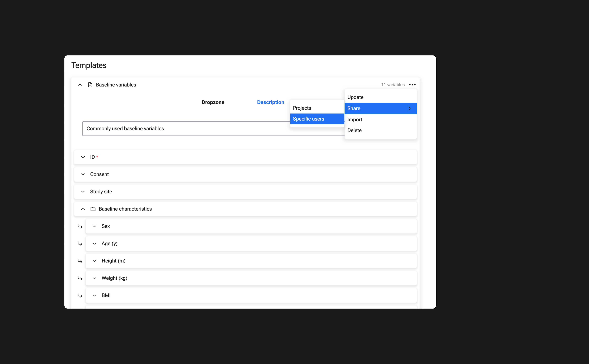Expand the Study site variable
The width and height of the screenshot is (589, 364).
tap(83, 192)
